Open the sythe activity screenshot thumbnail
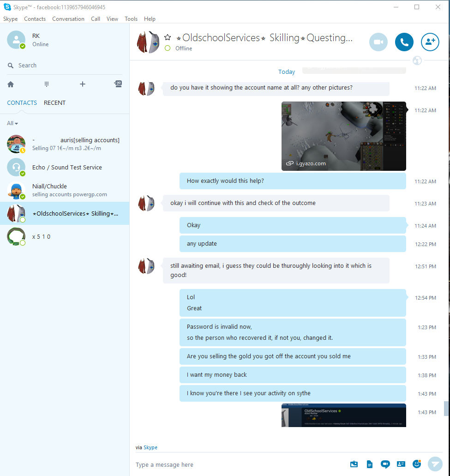Image resolution: width=450 pixels, height=476 pixels. click(x=343, y=415)
